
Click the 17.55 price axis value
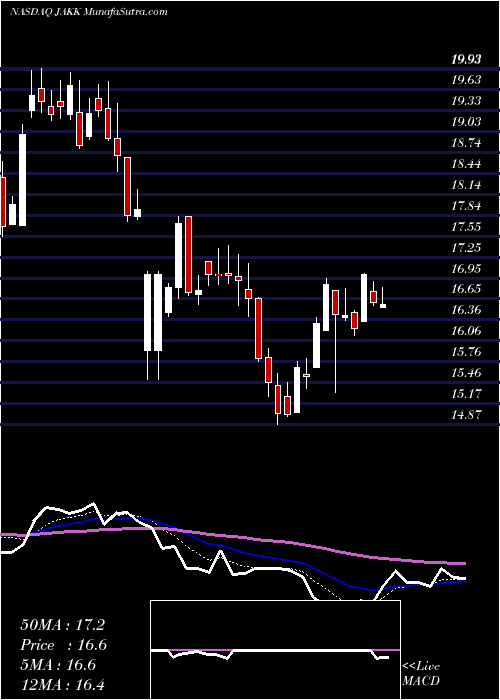tap(467, 226)
